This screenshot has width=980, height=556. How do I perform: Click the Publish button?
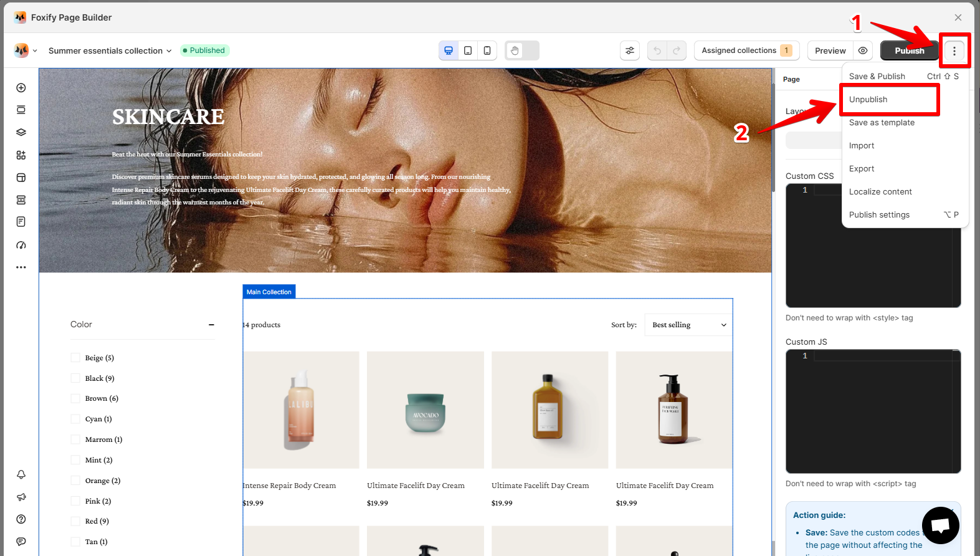coord(910,50)
